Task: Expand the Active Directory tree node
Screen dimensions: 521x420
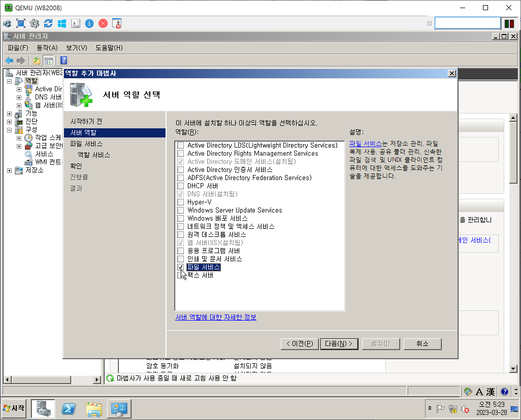Action: [19, 89]
